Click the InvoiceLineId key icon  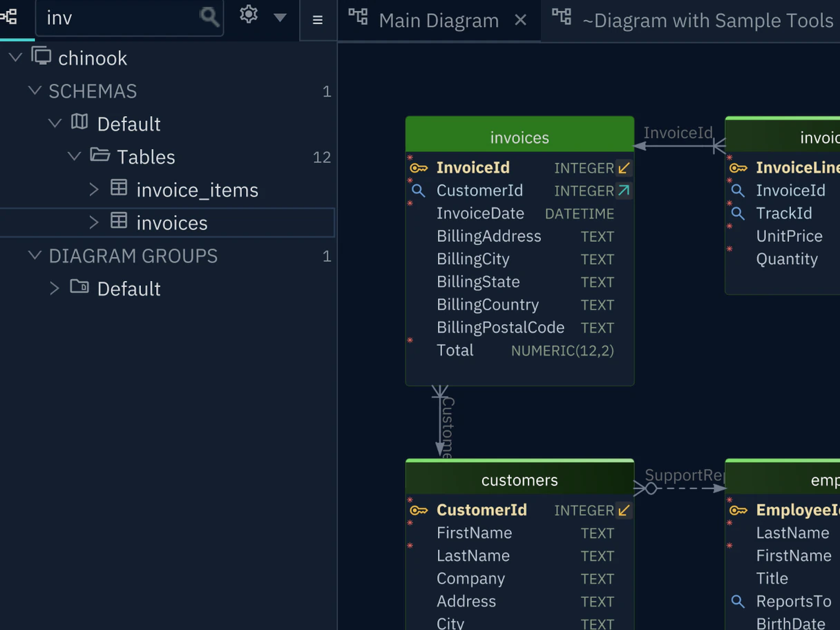click(738, 168)
